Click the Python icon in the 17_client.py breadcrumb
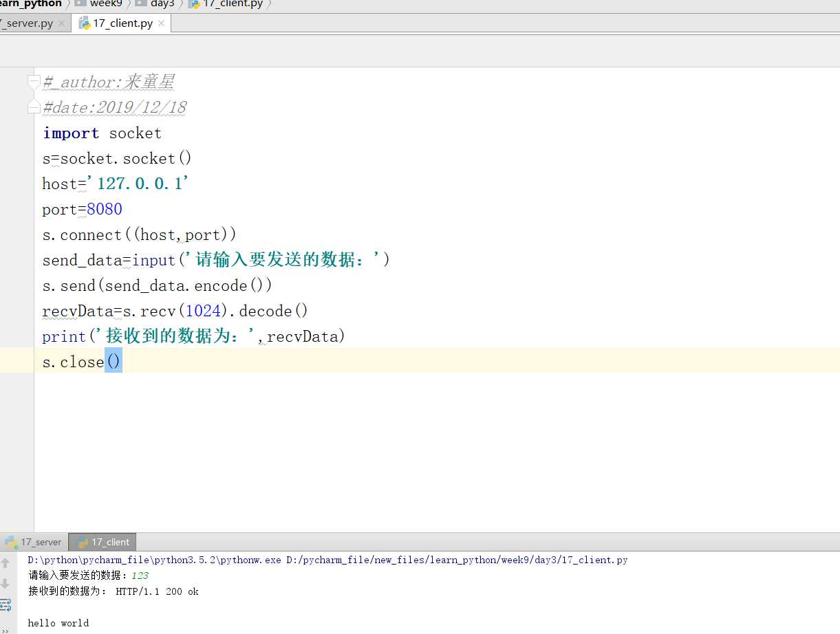The height and width of the screenshot is (634, 840). pos(194,3)
